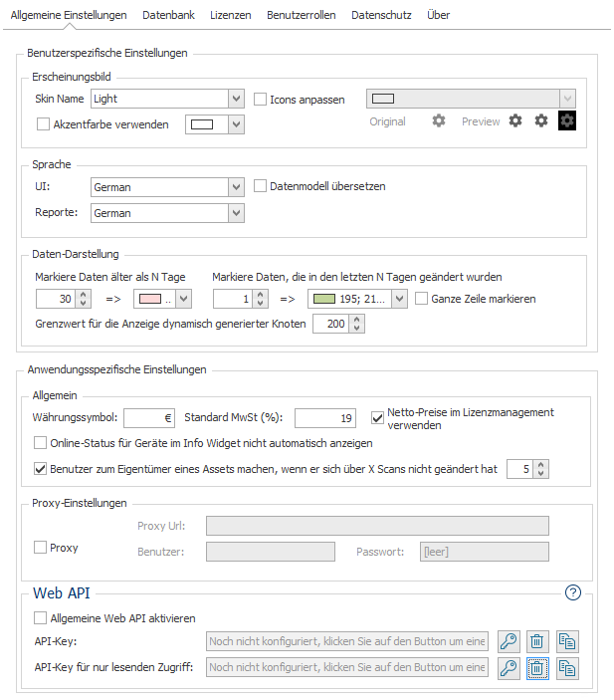Click second Preview gear icon
The height and width of the screenshot is (700, 614).
[541, 120]
